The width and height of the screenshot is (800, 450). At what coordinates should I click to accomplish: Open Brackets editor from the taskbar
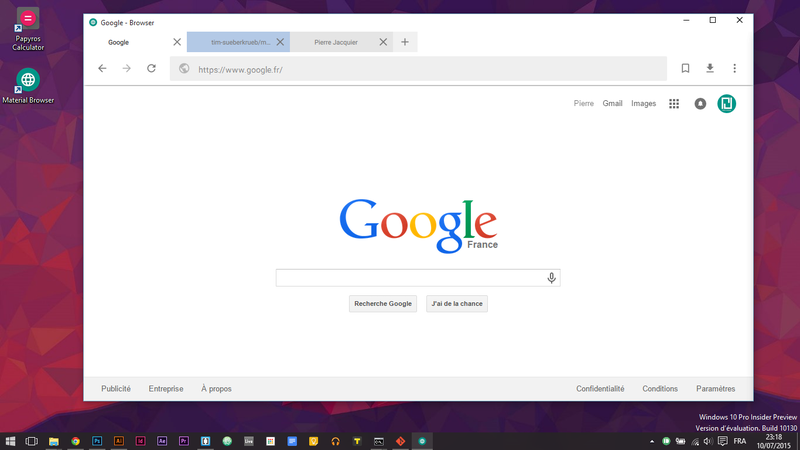pos(206,441)
